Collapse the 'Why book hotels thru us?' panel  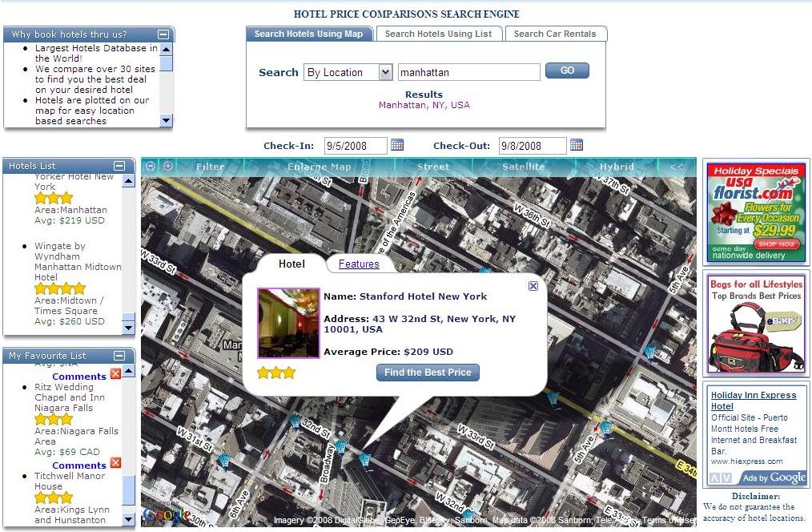click(x=163, y=34)
